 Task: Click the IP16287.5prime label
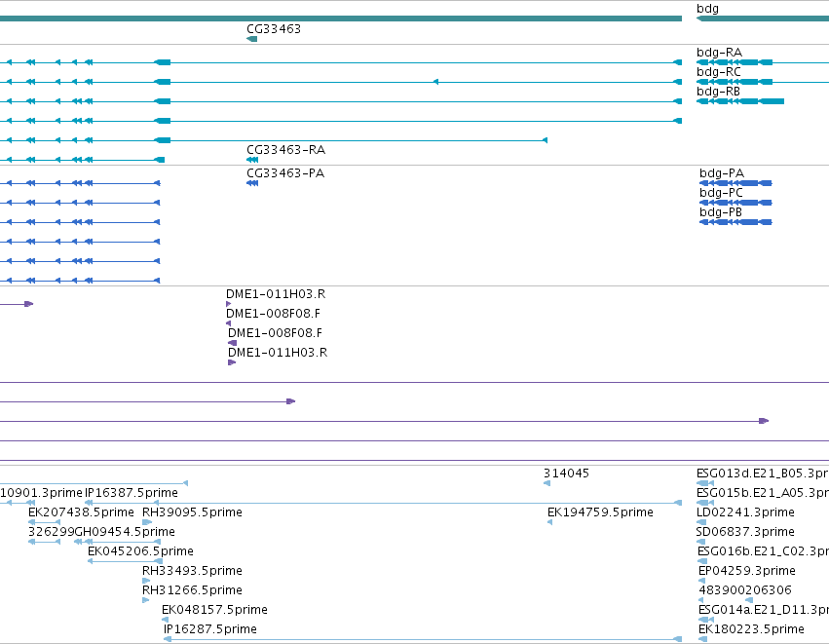coord(209,629)
